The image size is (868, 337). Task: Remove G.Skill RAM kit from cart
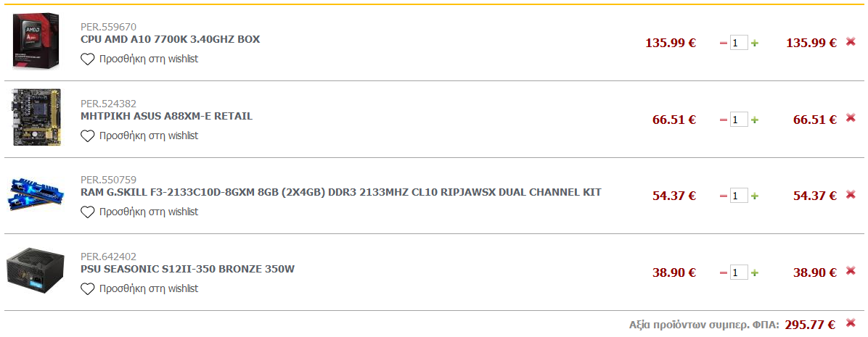tap(851, 194)
